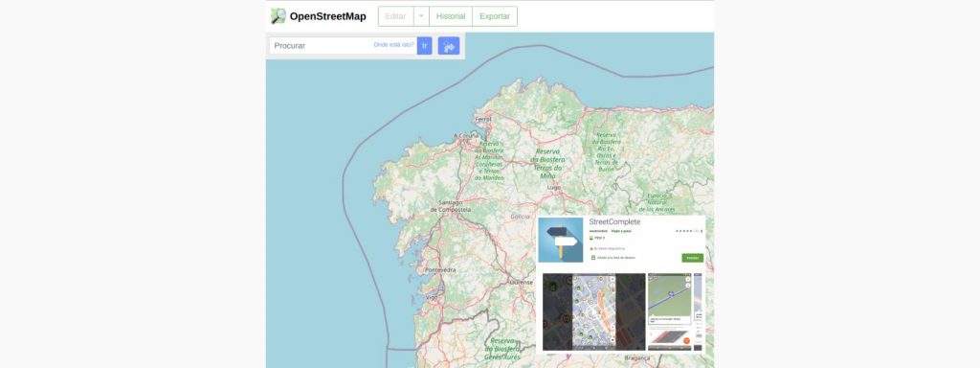This screenshot has width=980, height=368.
Task: Click the StreetComplete signpost app icon
Action: pos(561,240)
